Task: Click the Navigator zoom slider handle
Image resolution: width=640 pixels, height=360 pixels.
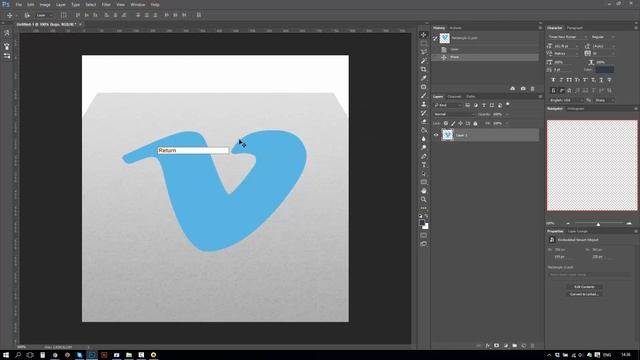Action: (x=598, y=224)
